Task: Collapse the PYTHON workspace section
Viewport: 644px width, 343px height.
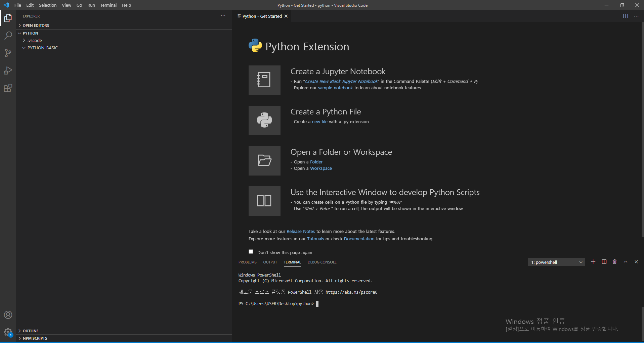Action: point(124,33)
